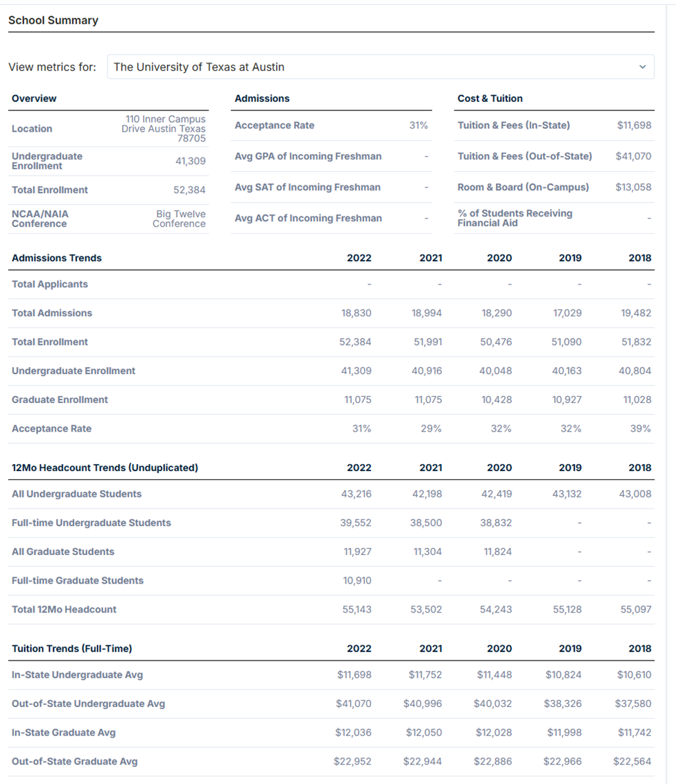Click Total Enrollment value 52,384 in Overview
This screenshot has height=784, width=676.
tap(189, 190)
